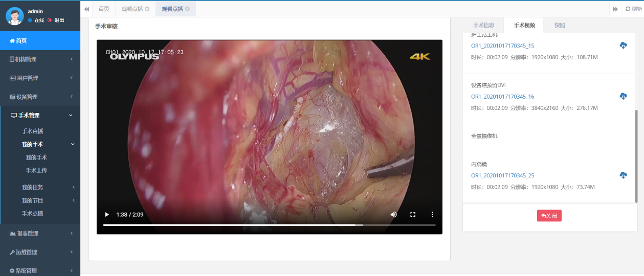
Task: Open 手术点播 in the sidebar
Action: pos(33,214)
